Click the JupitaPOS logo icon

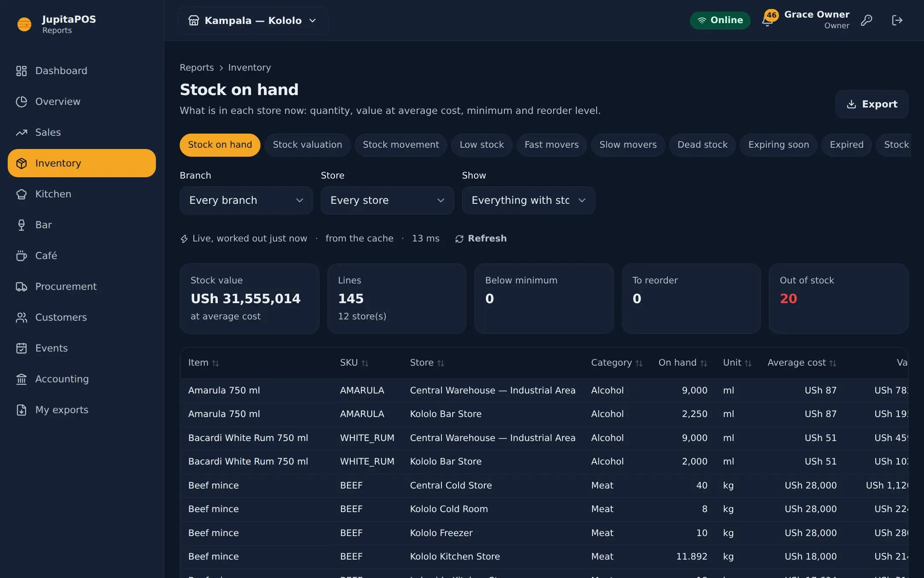tap(24, 24)
